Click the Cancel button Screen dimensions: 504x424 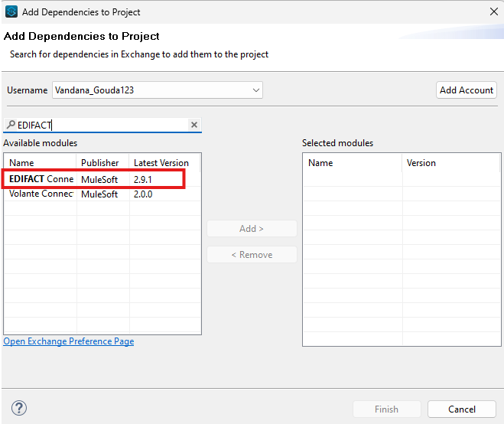pyautogui.click(x=462, y=409)
